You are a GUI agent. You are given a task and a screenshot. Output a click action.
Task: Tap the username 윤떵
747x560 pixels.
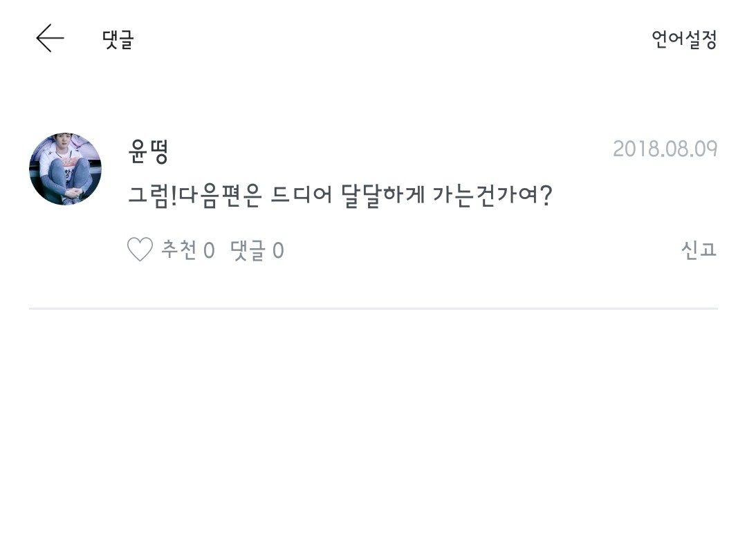(x=149, y=151)
